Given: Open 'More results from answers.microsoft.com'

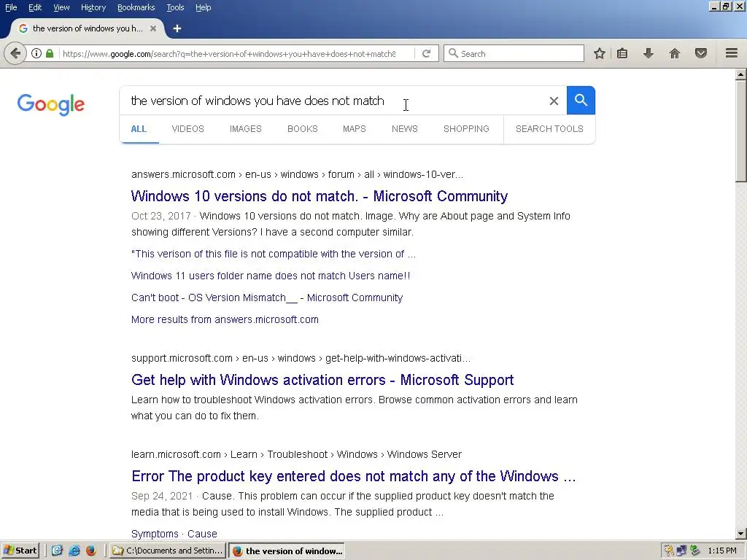Looking at the screenshot, I should [x=225, y=319].
